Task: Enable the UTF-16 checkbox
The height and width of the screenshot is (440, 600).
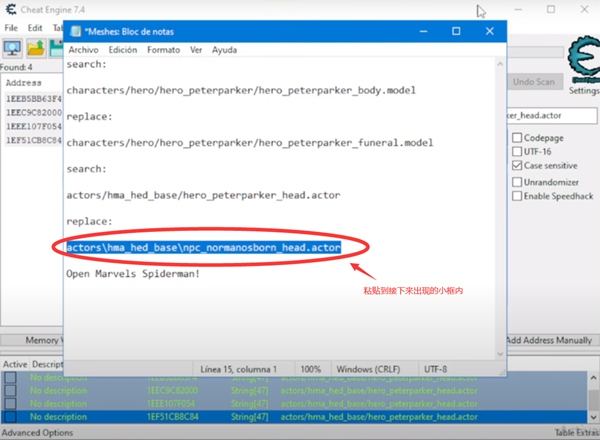Action: pyautogui.click(x=517, y=152)
